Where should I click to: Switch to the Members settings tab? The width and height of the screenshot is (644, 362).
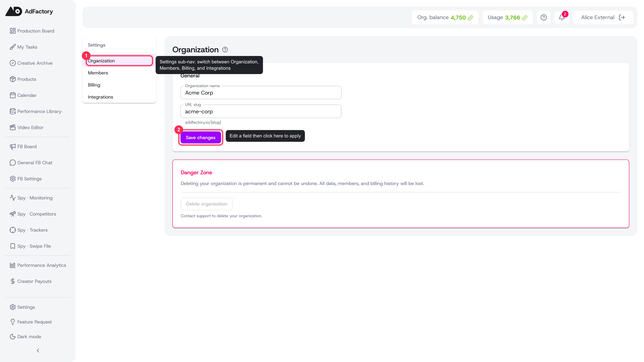click(119, 73)
